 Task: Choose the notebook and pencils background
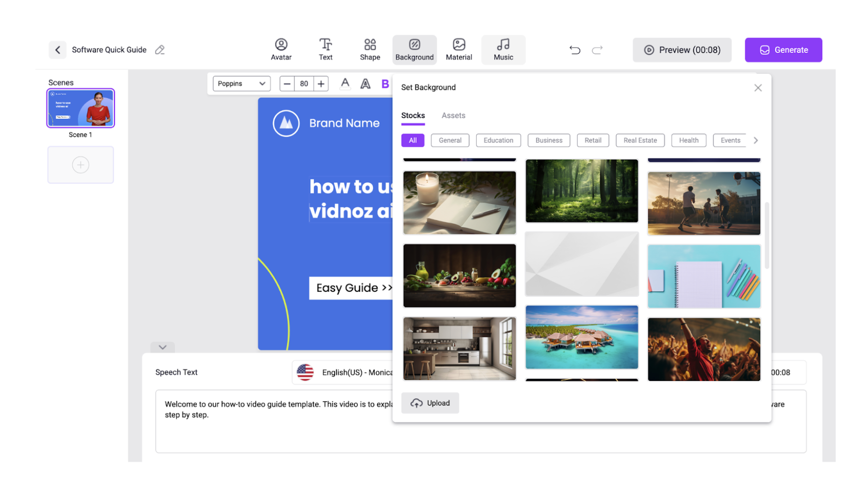click(x=704, y=276)
